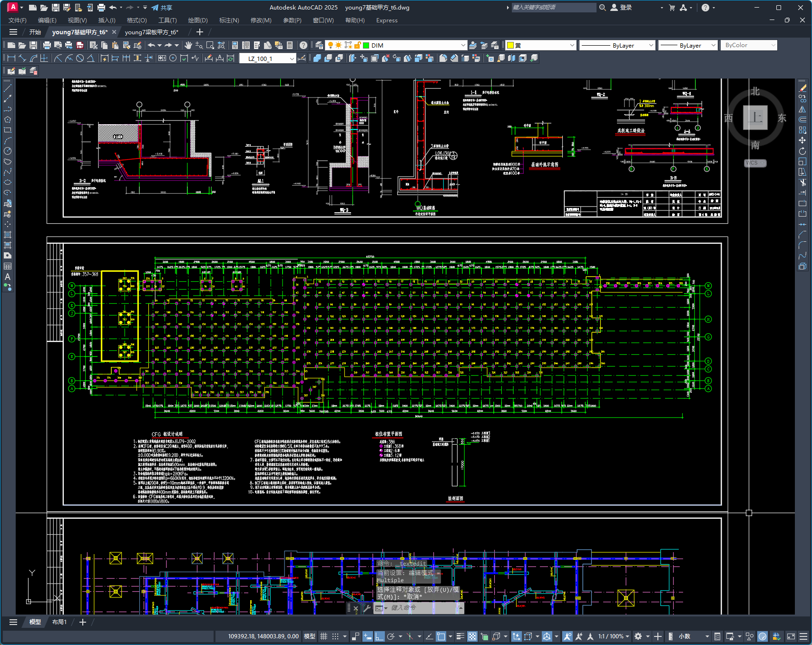Switch to the 布局1 layout tab
Screen dimensions: 812x645
click(x=59, y=622)
